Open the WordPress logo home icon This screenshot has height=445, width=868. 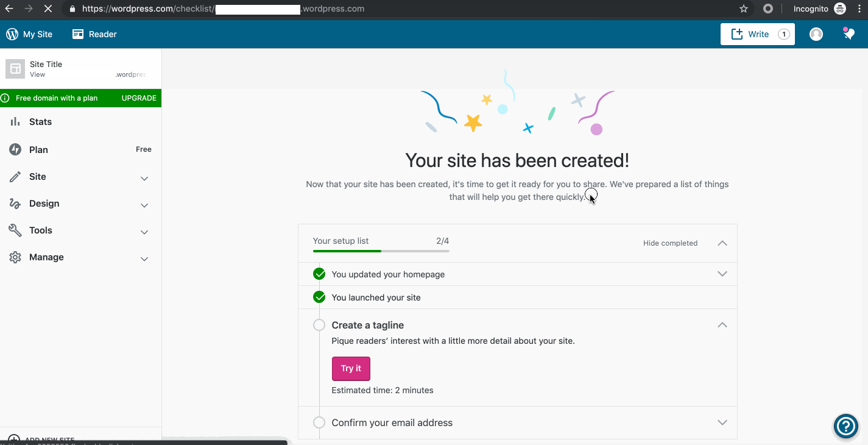pos(12,34)
